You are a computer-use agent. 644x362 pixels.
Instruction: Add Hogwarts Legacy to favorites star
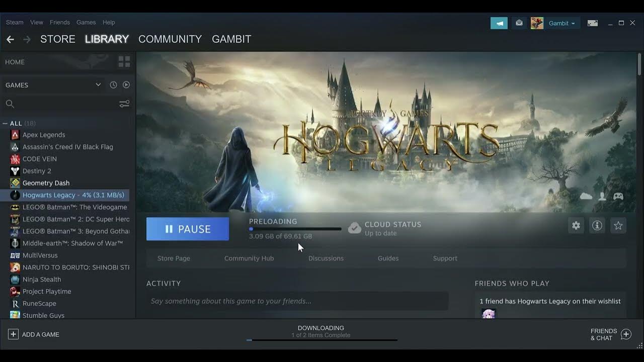tap(618, 226)
